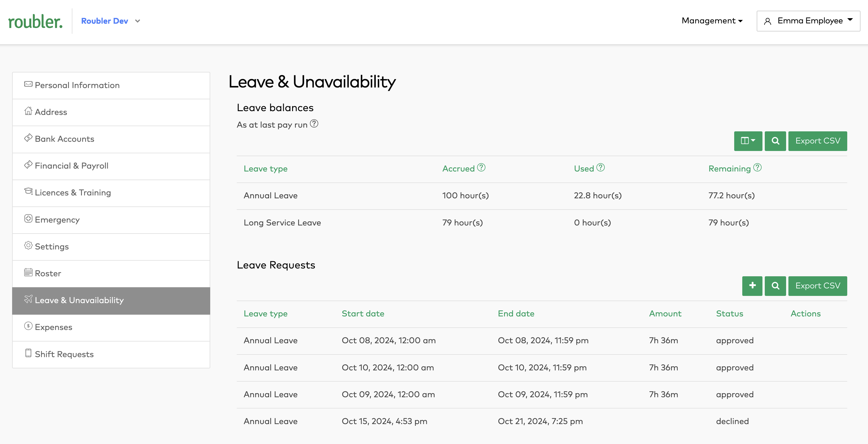The image size is (868, 444).
Task: Sort leave requests by Amount
Action: 665,314
